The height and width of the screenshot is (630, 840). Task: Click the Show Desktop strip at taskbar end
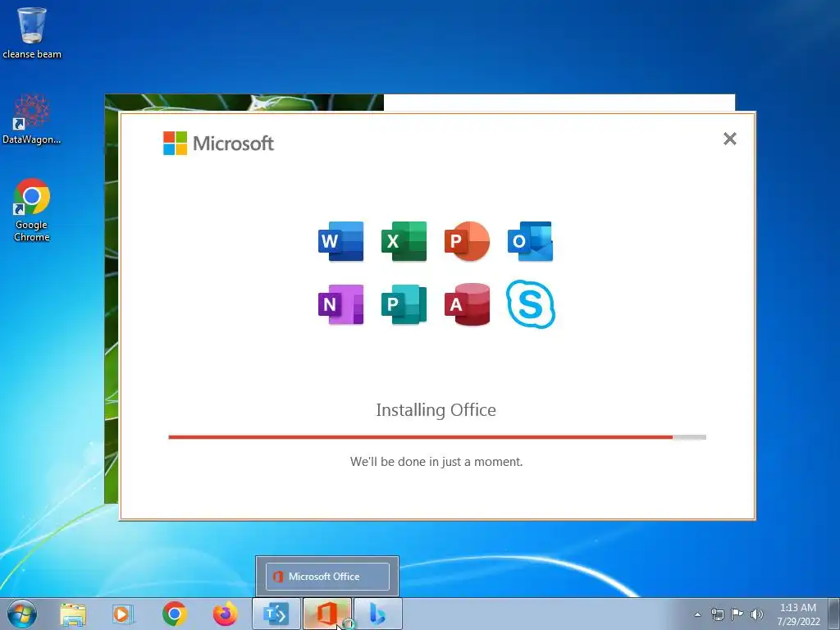click(834, 614)
